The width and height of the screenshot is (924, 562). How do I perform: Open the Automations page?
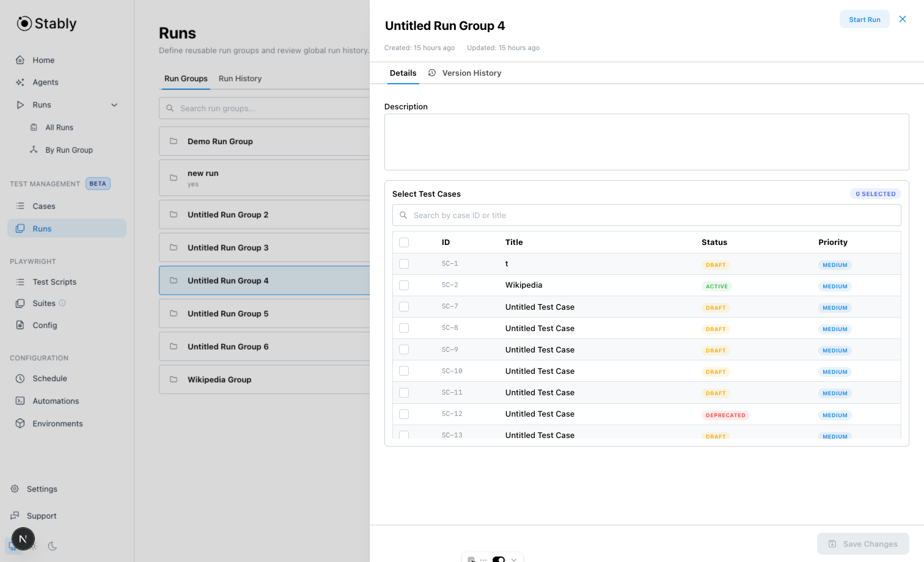point(55,401)
